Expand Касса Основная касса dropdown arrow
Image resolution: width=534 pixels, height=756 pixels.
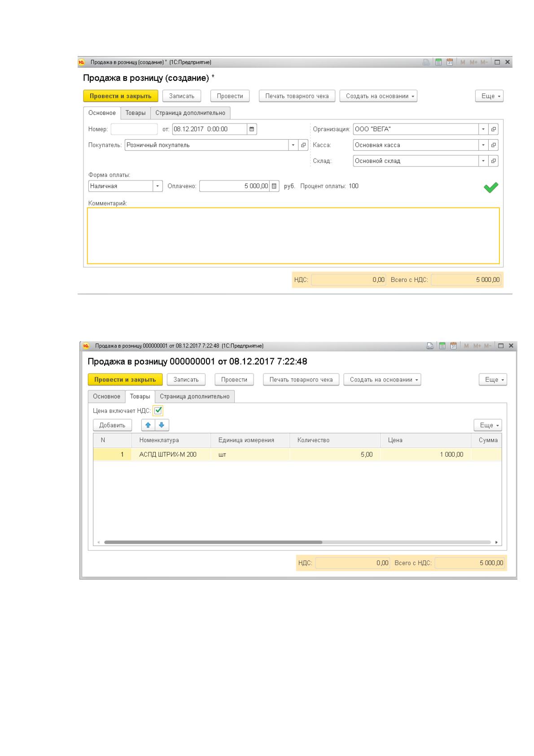pos(483,145)
